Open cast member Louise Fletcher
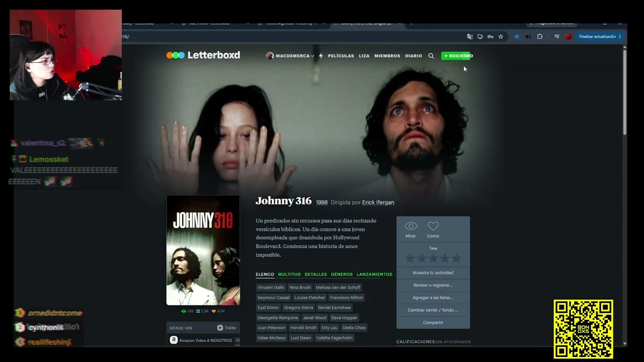The width and height of the screenshot is (644, 362). 310,298
